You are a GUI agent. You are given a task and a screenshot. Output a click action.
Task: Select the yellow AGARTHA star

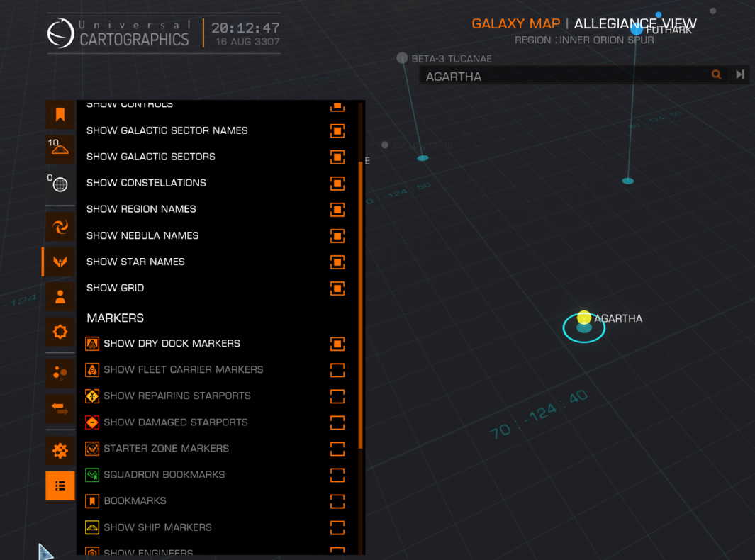(584, 318)
